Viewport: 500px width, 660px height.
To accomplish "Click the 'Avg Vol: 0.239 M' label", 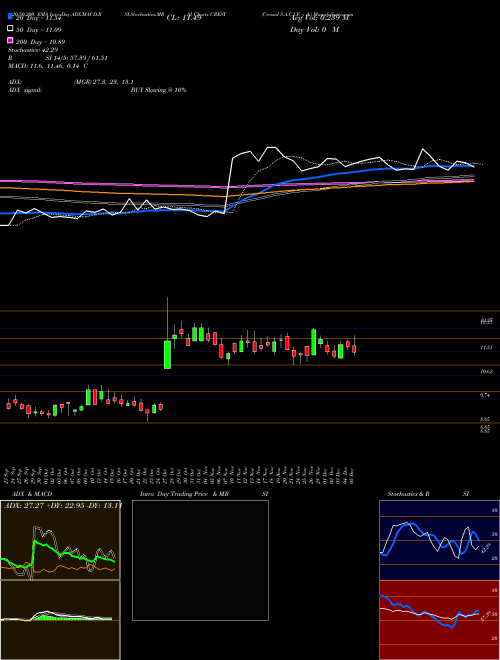I will coord(318,18).
